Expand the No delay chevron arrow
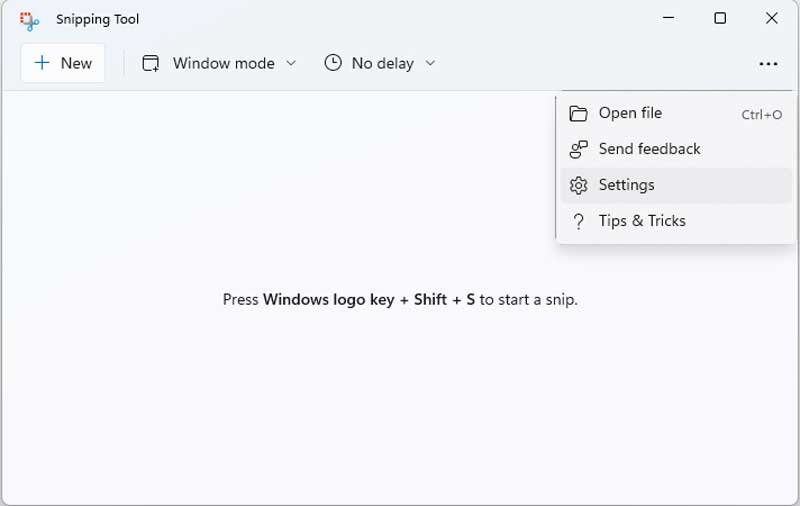Image resolution: width=800 pixels, height=506 pixels. click(430, 63)
